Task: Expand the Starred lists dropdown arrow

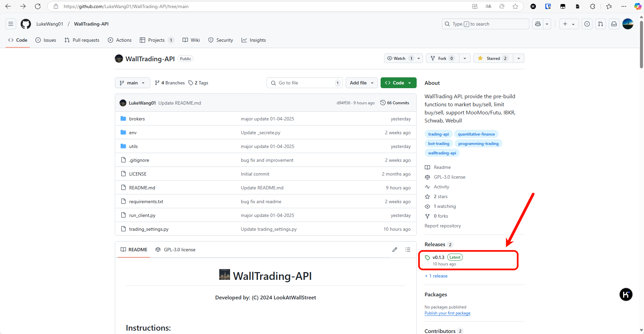Action: (519, 58)
